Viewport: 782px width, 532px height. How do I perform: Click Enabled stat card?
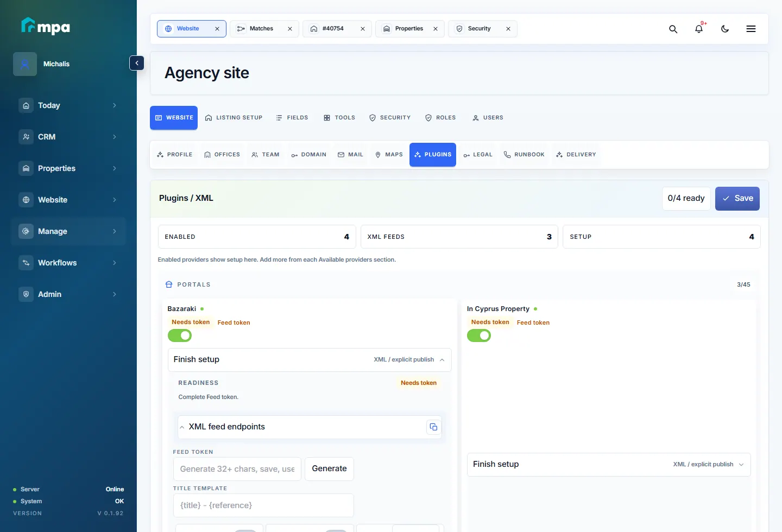[x=257, y=237]
